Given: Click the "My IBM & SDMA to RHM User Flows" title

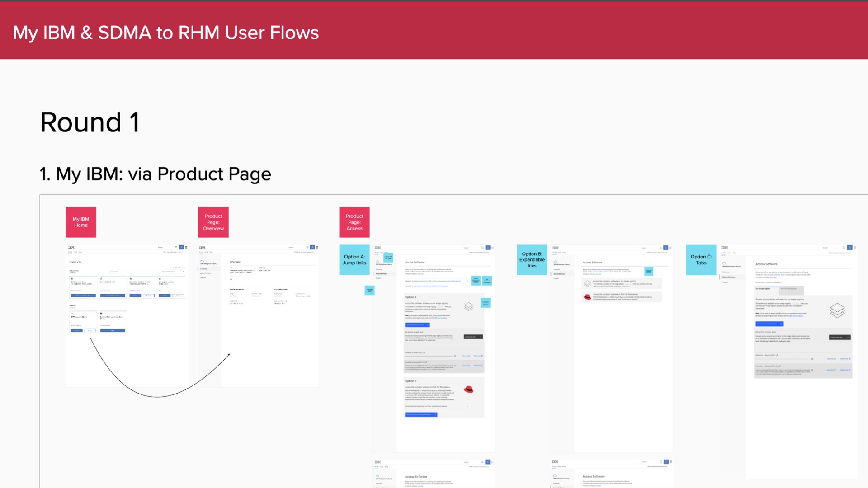Looking at the screenshot, I should (x=165, y=33).
